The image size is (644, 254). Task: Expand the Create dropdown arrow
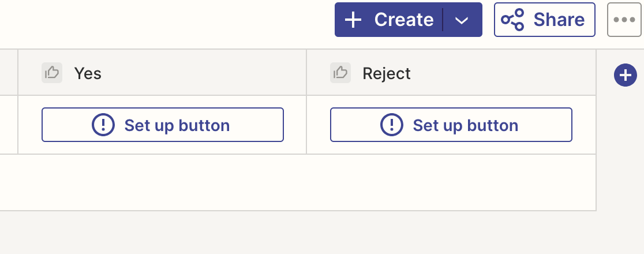462,20
